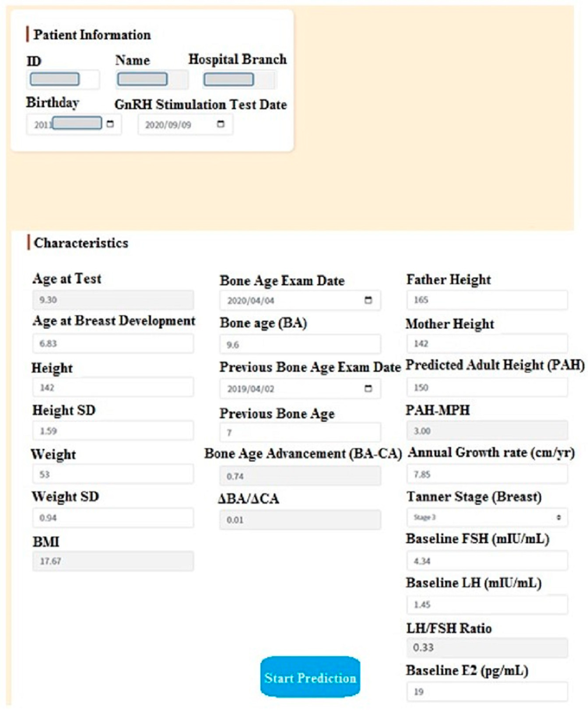Select the Height input field
This screenshot has width=588, height=715.
pos(113,387)
